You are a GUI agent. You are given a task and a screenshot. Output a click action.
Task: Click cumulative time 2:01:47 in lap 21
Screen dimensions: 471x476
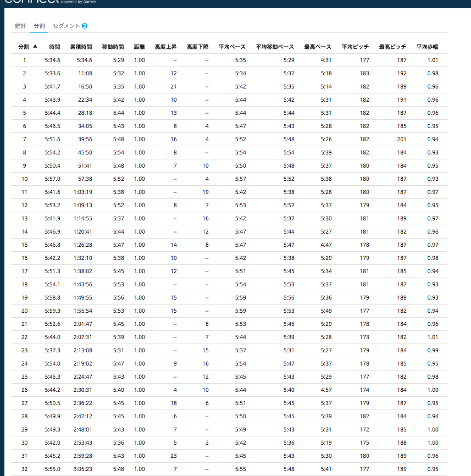coord(83,324)
